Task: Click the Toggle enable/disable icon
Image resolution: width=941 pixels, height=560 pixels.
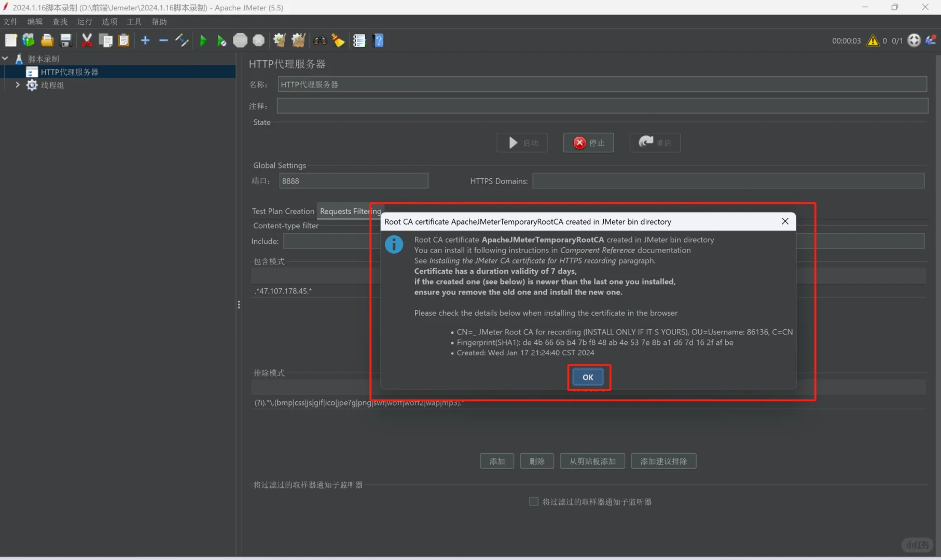Action: point(182,40)
